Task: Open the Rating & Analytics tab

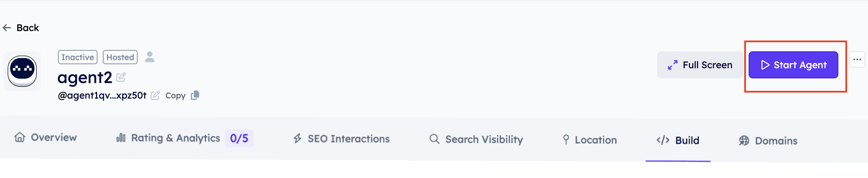Action: (168, 138)
